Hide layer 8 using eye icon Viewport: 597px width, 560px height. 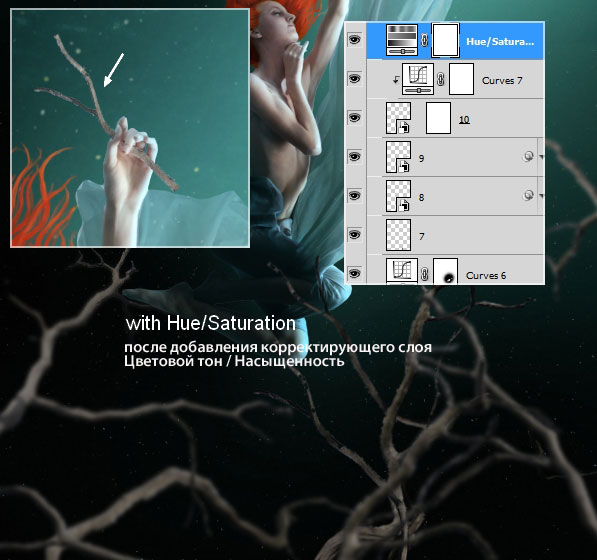pos(354,196)
